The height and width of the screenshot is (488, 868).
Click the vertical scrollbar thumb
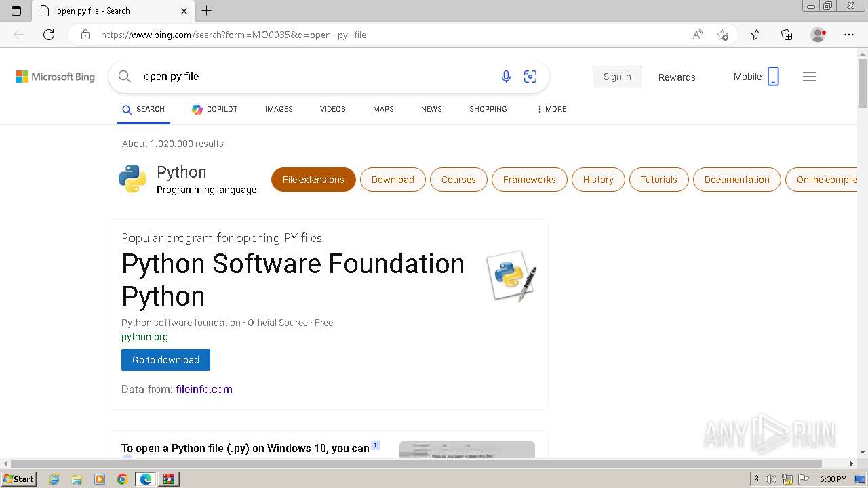pyautogui.click(x=863, y=82)
